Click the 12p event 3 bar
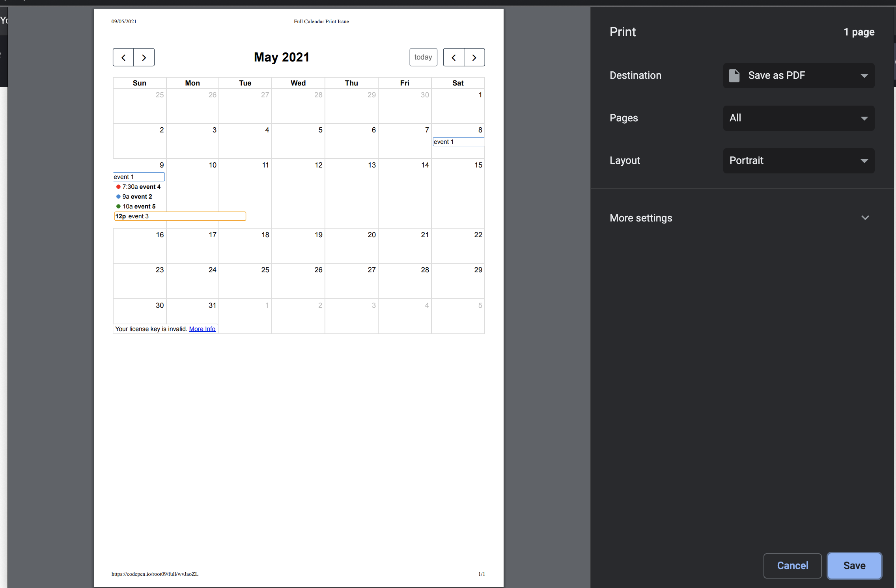The image size is (896, 588). (180, 216)
